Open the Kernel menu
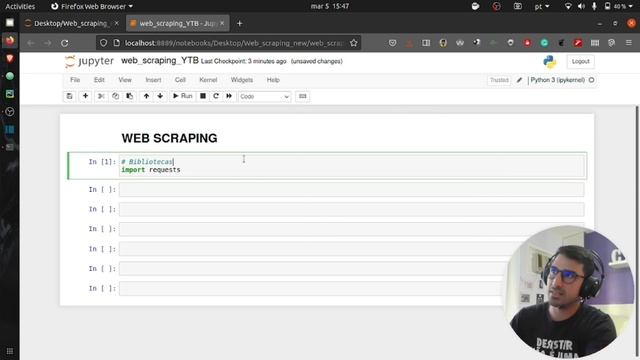Viewport: 640px width, 360px height. (x=208, y=80)
